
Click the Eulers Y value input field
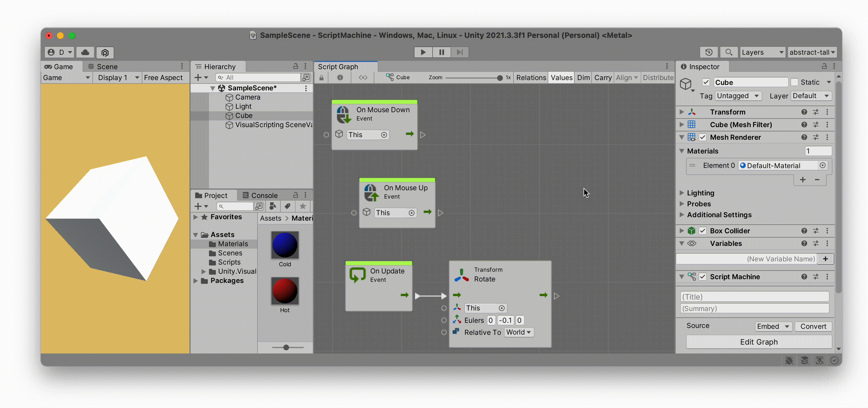[x=504, y=320]
